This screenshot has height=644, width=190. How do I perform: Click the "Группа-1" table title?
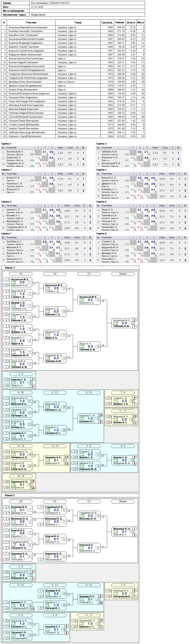6,144
